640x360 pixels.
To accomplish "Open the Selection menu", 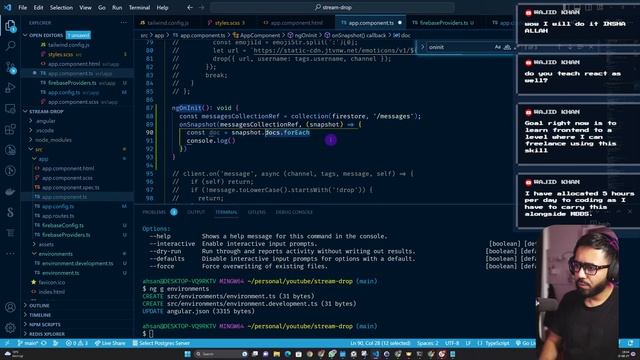I will point(61,7).
